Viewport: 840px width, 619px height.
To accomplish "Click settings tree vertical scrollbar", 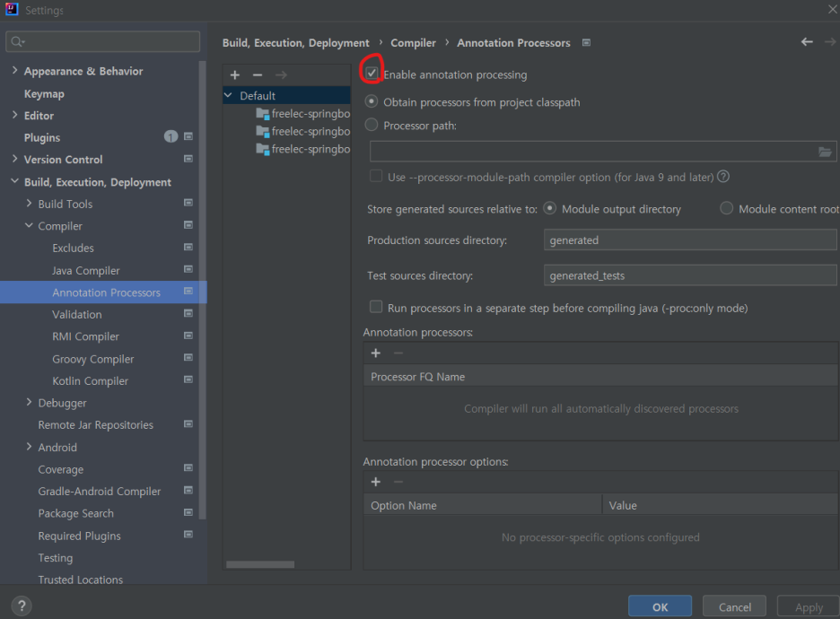I will tap(202, 289).
